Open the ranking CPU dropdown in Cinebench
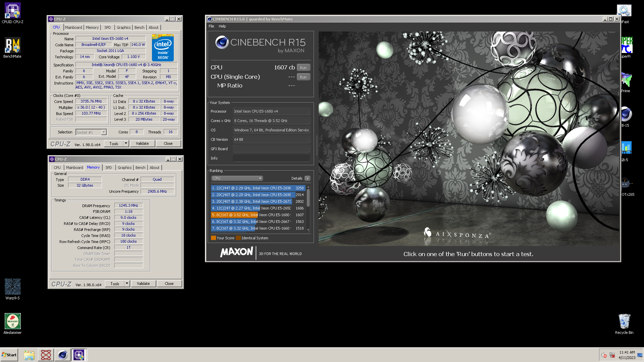The width and height of the screenshot is (644, 362). click(x=237, y=178)
